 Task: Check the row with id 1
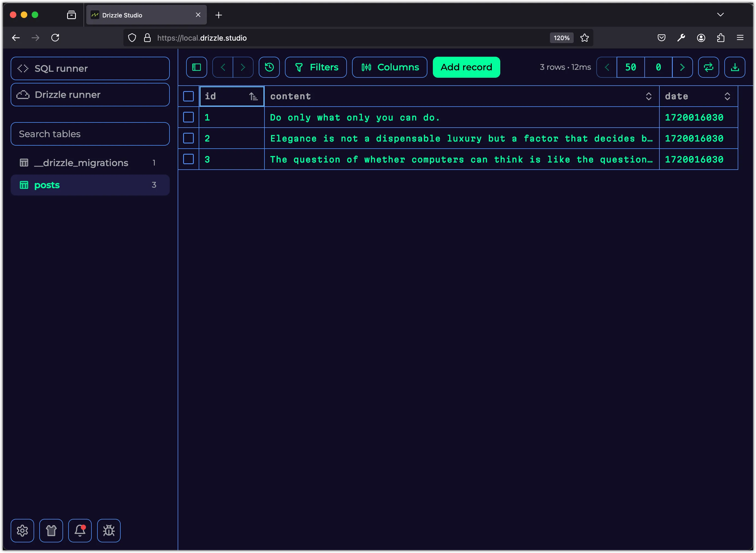click(189, 118)
